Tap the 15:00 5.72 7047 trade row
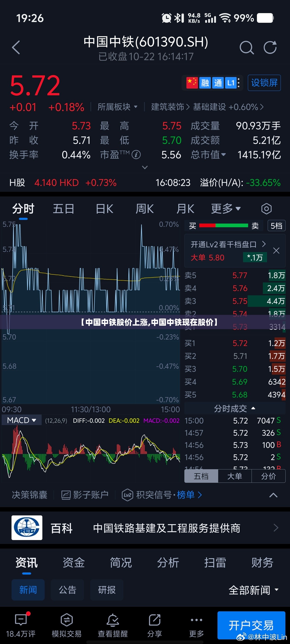Screen dimensions: 290x644 tap(233, 420)
